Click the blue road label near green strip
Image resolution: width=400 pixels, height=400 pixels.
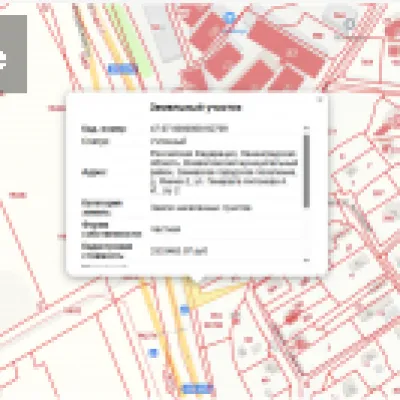click(x=123, y=69)
